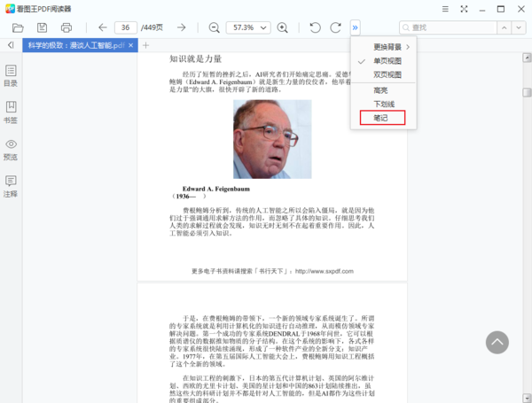Viewport: 532px width, 403px height.
Task: Click the scroll-to-top round button
Action: point(497,343)
